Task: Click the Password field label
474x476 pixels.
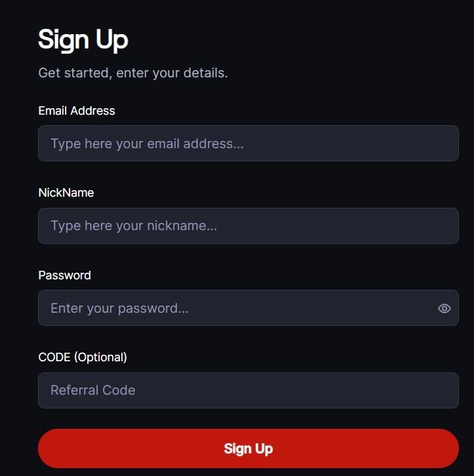Action: click(64, 275)
